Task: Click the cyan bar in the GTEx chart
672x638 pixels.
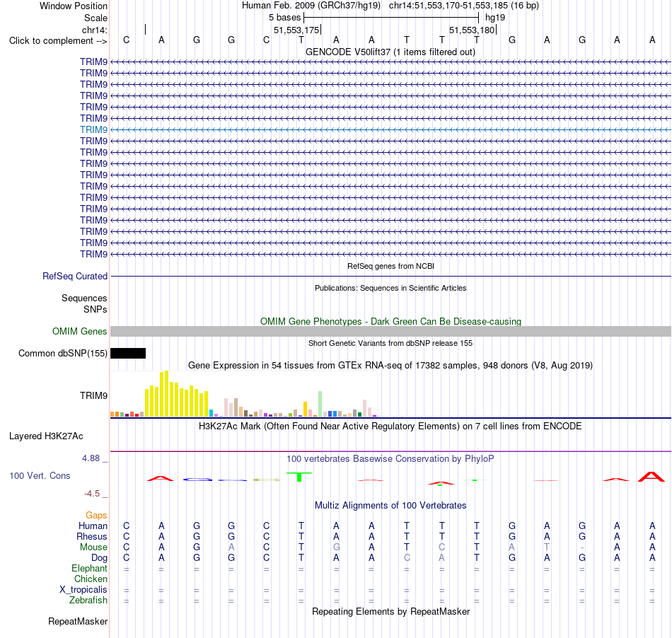Action: pyautogui.click(x=212, y=414)
